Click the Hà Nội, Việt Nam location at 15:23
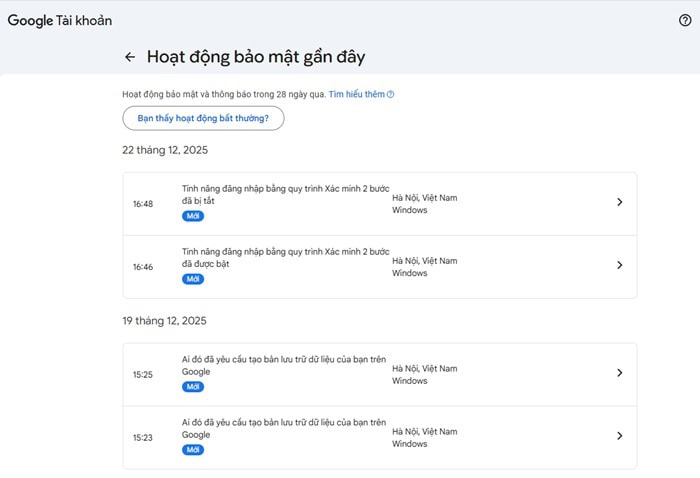The width and height of the screenshot is (700, 478). 424,431
